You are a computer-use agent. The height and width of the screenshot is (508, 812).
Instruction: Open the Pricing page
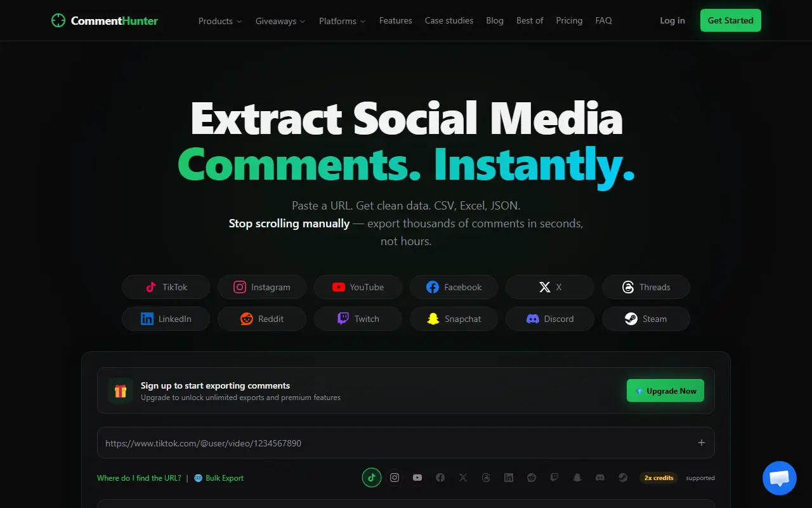(x=569, y=20)
